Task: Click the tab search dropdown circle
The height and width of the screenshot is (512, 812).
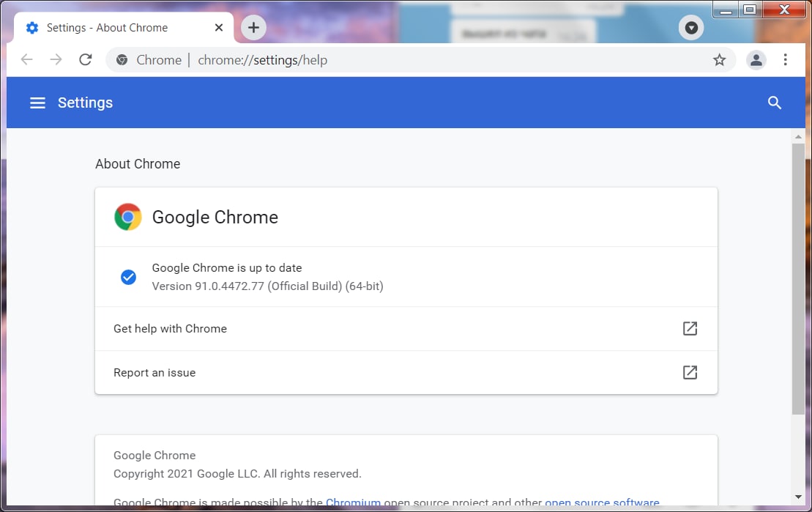Action: click(x=691, y=27)
